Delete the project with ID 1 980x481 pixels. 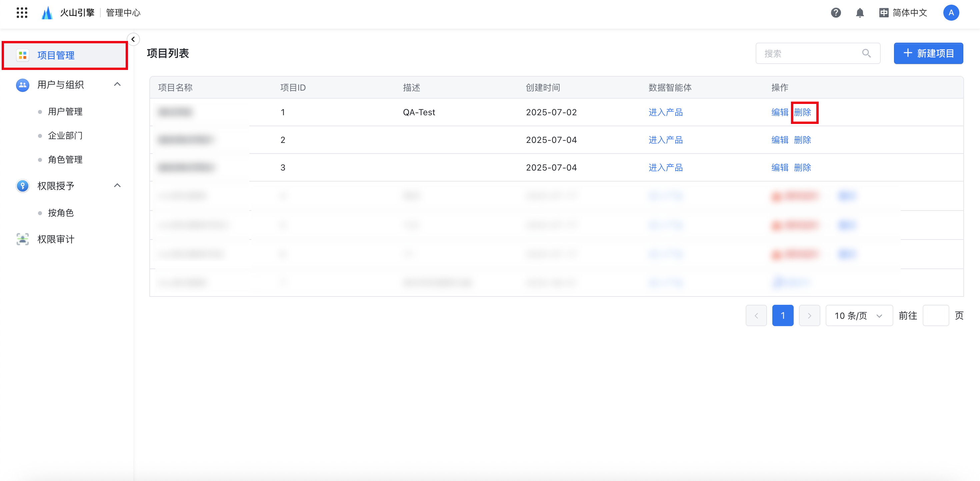pos(802,112)
